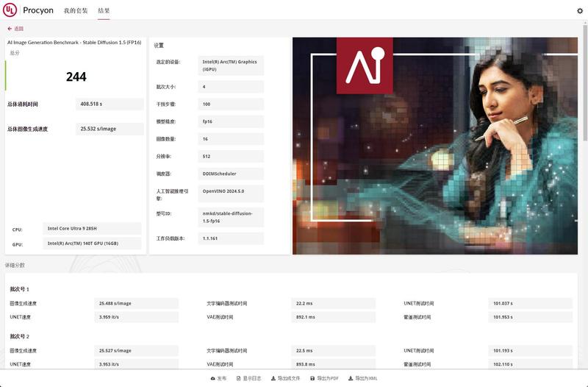Switch to the 我的套装 tab
The height and width of the screenshot is (387, 588).
click(76, 10)
